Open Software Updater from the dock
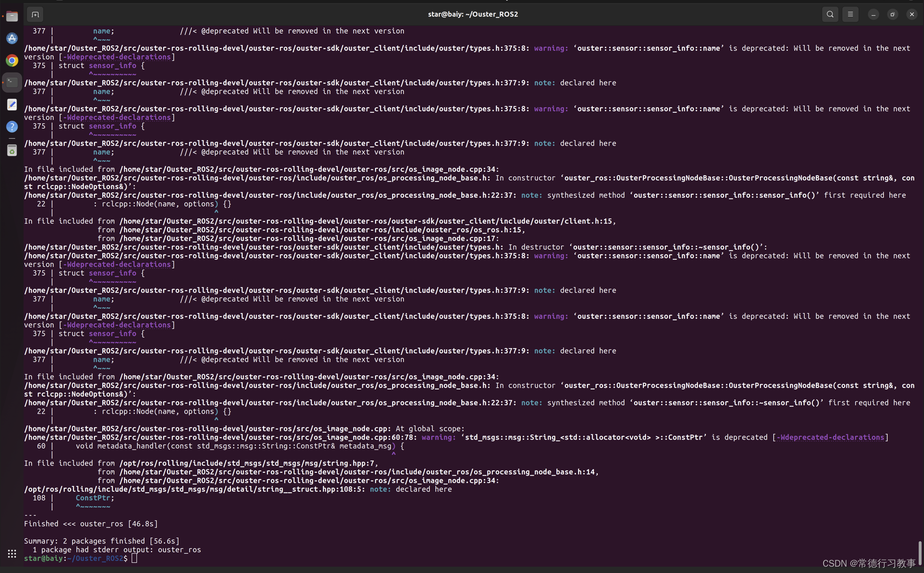 tap(12, 38)
